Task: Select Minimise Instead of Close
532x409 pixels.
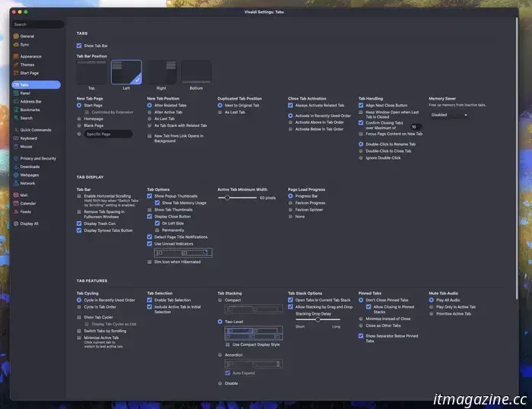Action: tap(361, 319)
